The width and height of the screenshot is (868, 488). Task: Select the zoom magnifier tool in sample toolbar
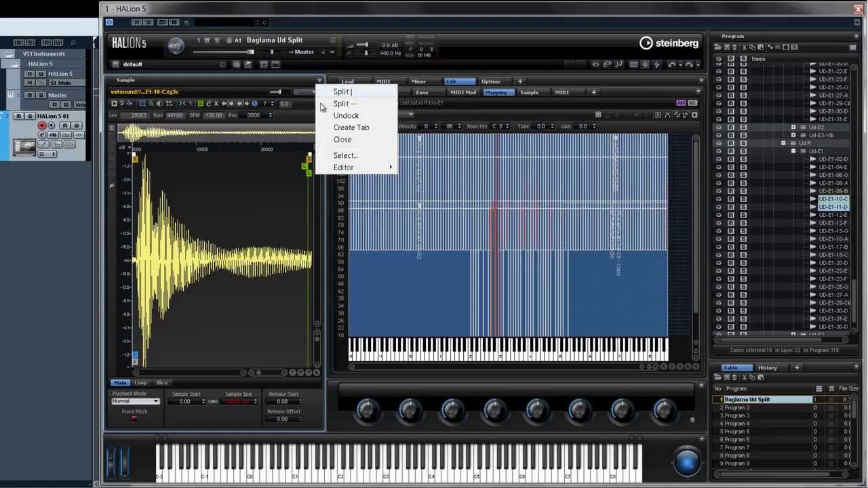[x=151, y=104]
